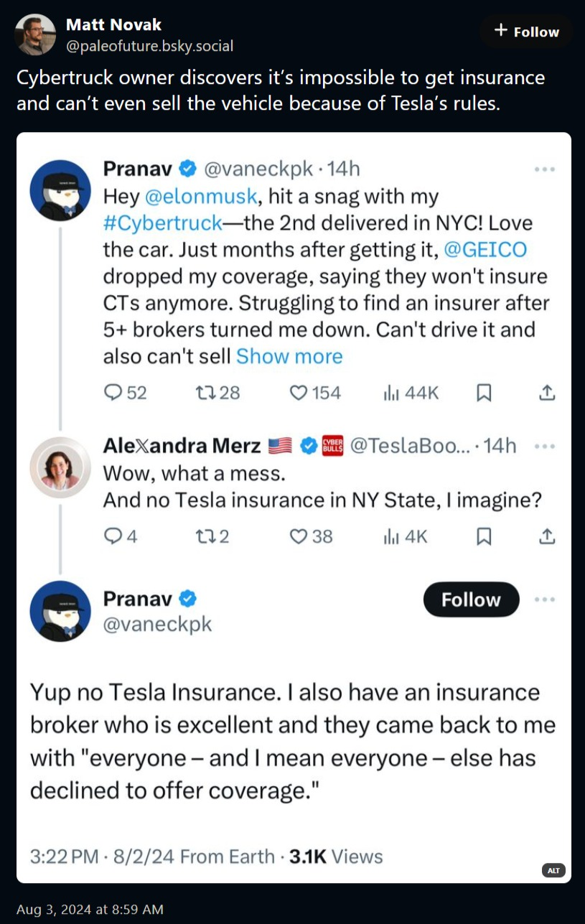Click share icon on Pranav's first tweet
Viewport: 585px width, 924px height.
tap(546, 393)
